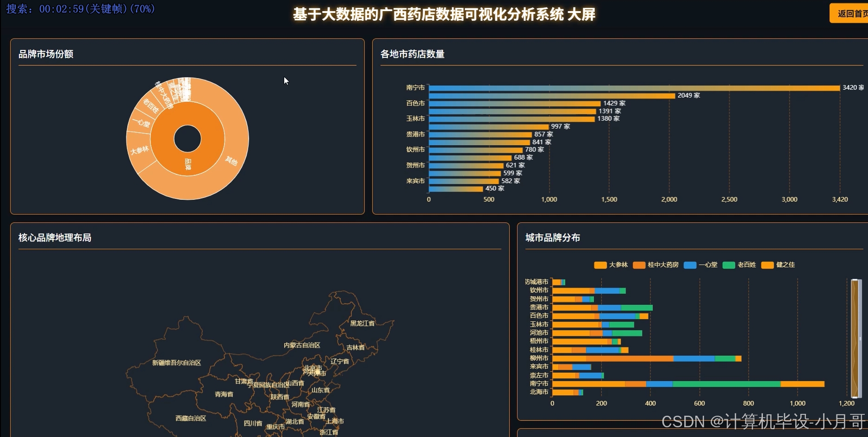Click 辽宁省 on the map
This screenshot has width=868, height=437.
coord(340,362)
